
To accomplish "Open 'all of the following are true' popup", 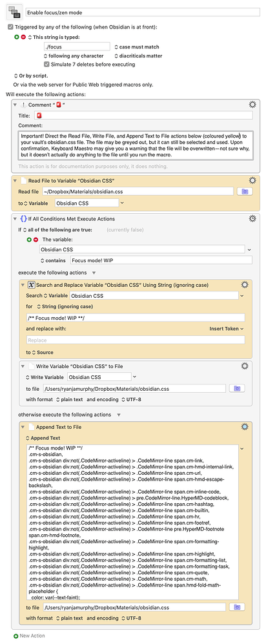I will [57, 230].
